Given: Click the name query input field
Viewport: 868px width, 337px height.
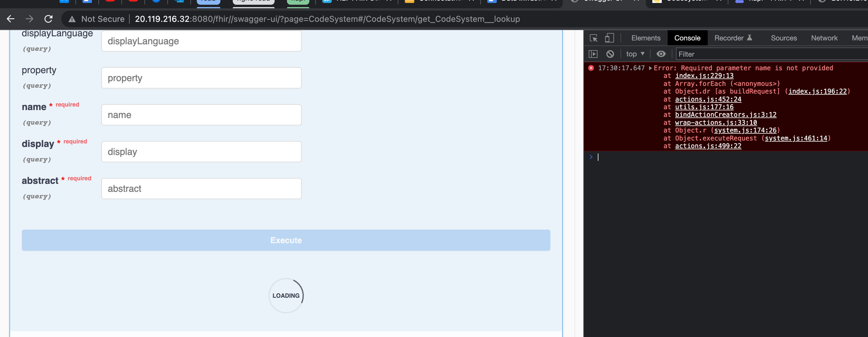Looking at the screenshot, I should coord(201,115).
